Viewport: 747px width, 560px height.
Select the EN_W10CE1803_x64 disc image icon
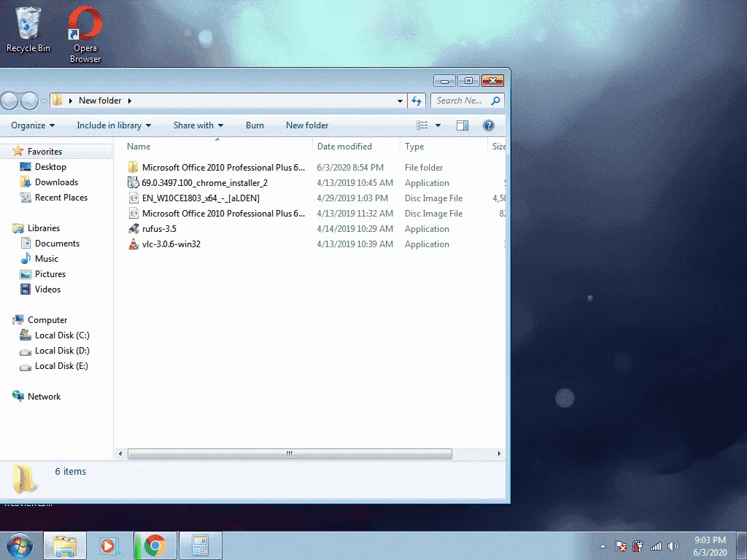(134, 198)
